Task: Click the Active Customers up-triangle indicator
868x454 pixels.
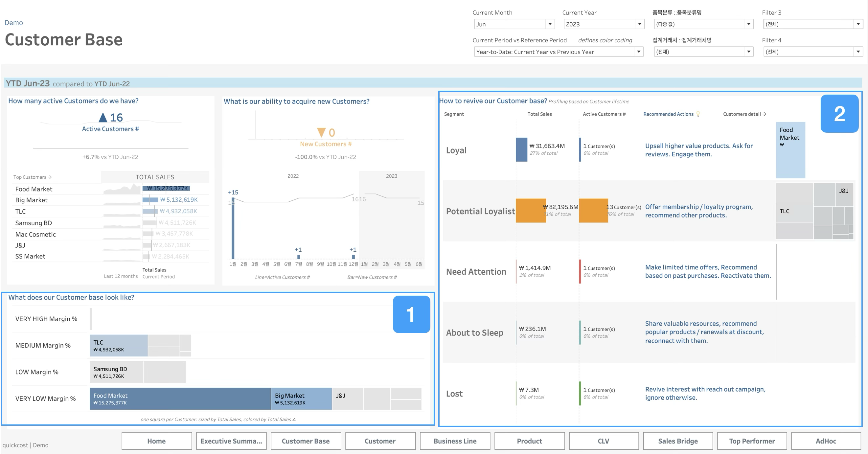Action: 103,118
